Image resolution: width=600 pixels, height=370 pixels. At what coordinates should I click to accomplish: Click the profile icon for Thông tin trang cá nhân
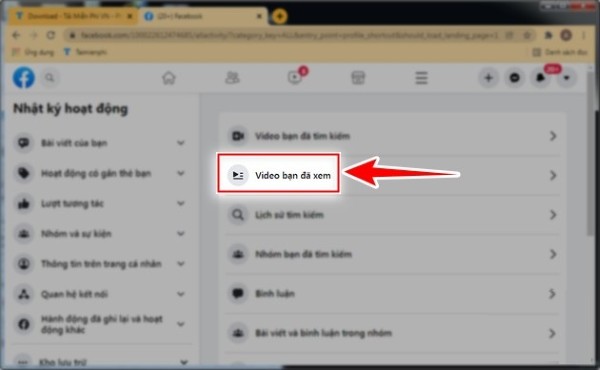24,264
